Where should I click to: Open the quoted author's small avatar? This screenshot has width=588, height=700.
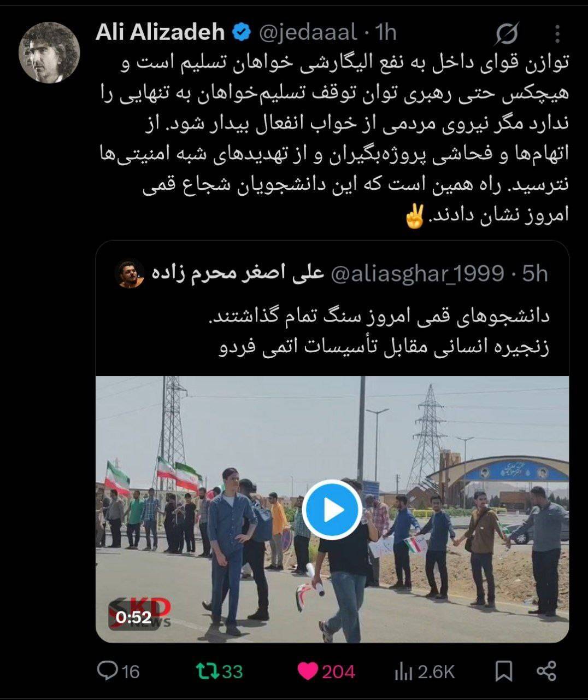(x=131, y=273)
